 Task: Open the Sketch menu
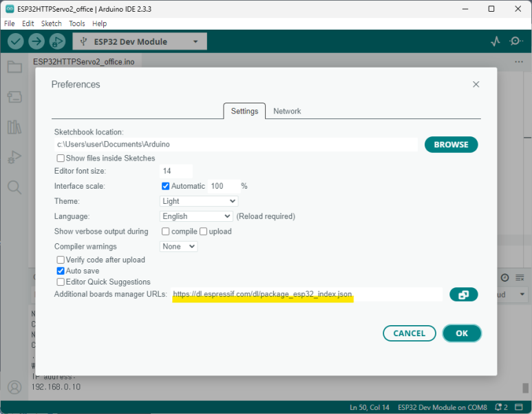tap(51, 23)
